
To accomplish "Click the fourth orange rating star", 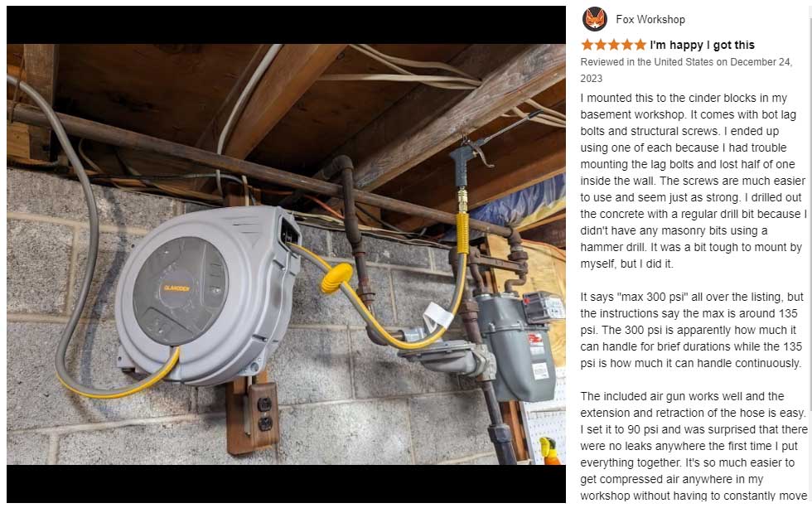I will coord(627,45).
